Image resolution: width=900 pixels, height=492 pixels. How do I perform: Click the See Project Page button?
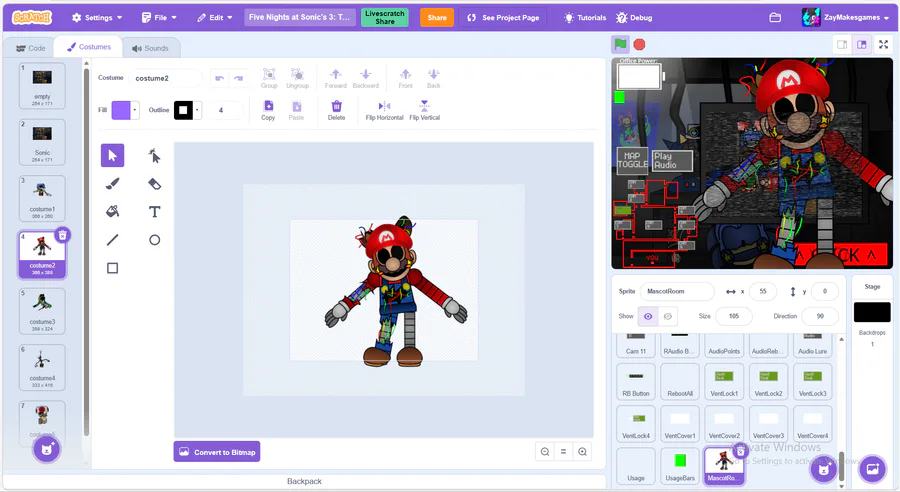point(503,18)
